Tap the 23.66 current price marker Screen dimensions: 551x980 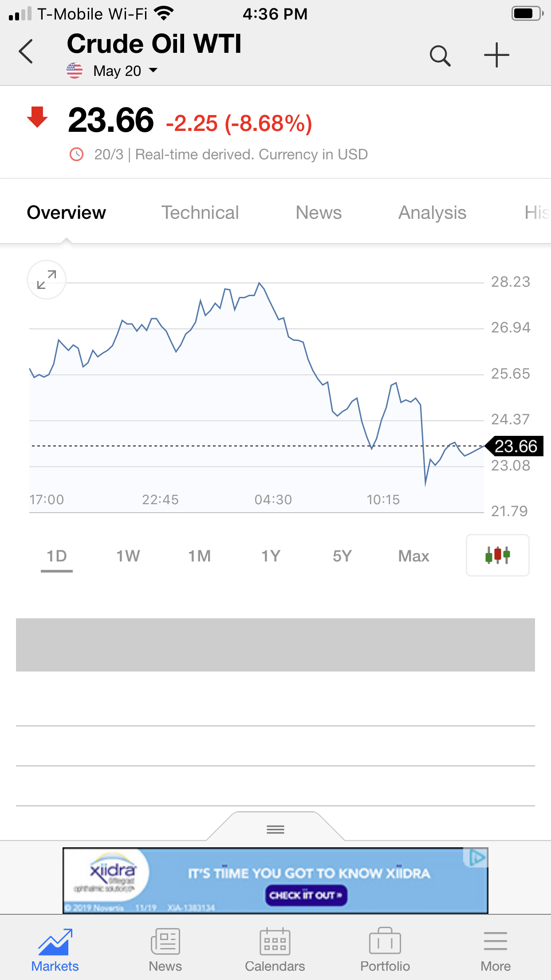coord(516,446)
